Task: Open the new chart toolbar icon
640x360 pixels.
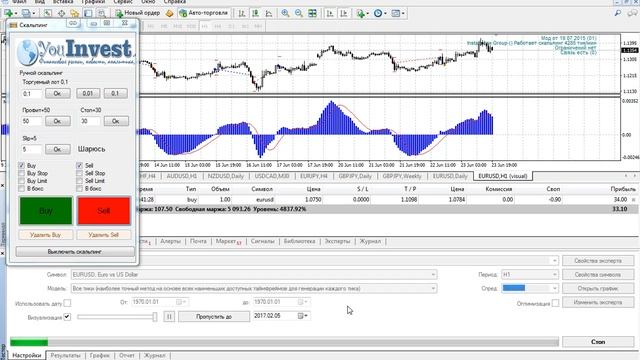Action: pyautogui.click(x=8, y=13)
